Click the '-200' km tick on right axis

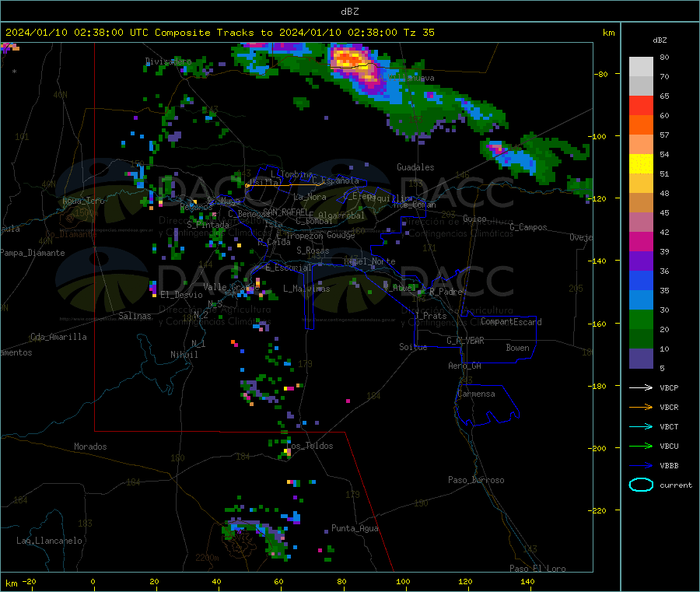(x=597, y=448)
